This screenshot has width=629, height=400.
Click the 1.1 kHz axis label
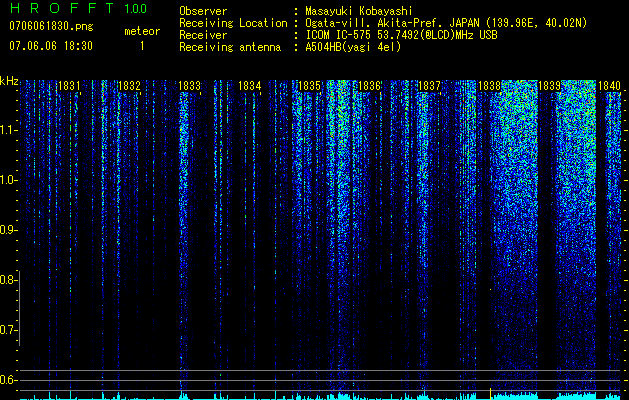pyautogui.click(x=8, y=130)
